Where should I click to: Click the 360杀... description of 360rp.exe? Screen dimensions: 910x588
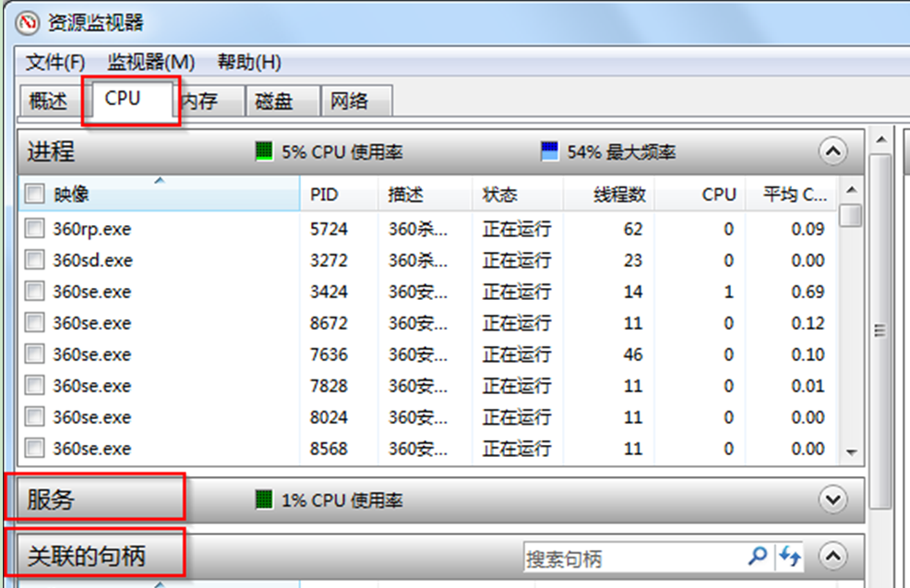coord(418,229)
